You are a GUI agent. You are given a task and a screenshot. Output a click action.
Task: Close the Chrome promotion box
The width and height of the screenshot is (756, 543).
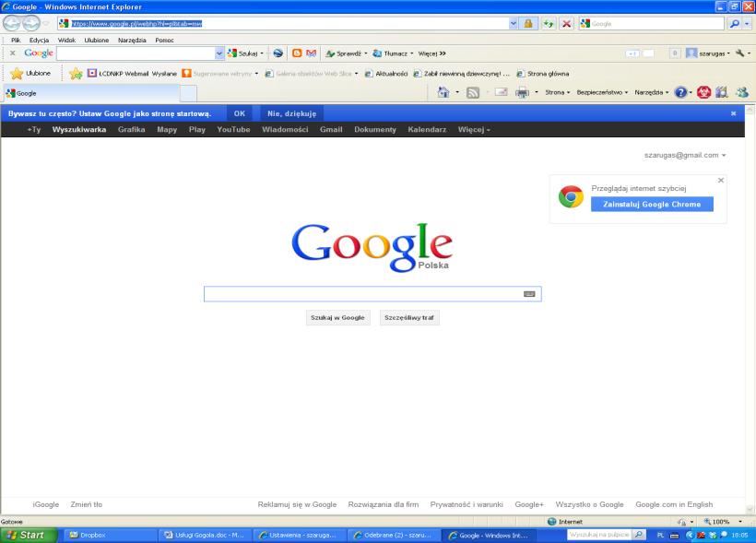tap(721, 181)
